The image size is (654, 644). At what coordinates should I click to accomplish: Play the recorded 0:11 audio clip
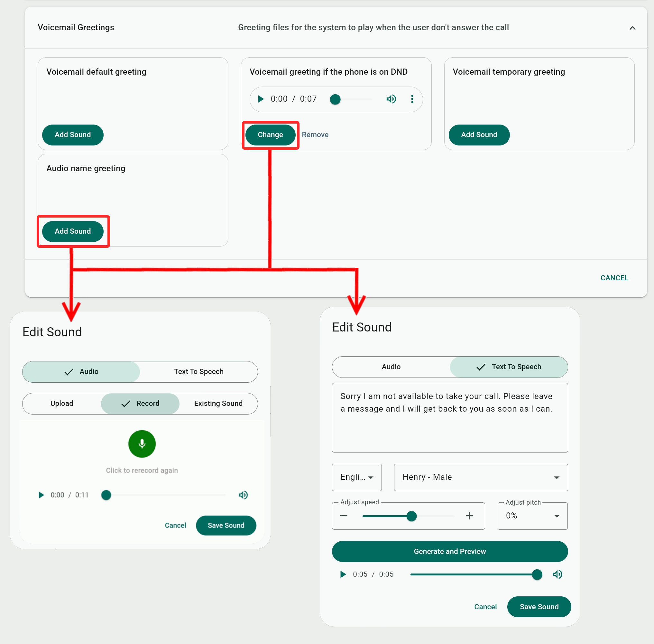click(x=41, y=495)
